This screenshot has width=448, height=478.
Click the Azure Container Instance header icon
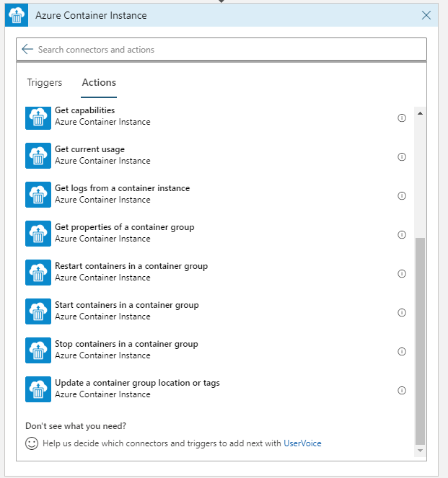[x=17, y=15]
